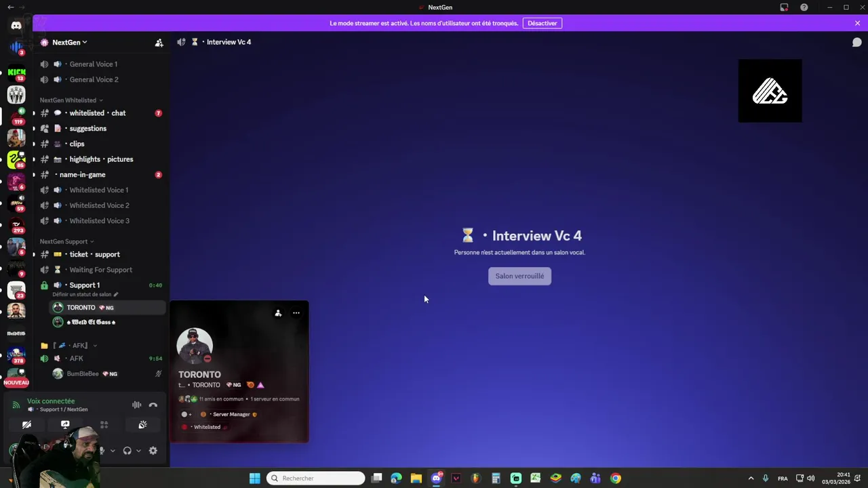Click the 'Salon verrouillé' button
The height and width of the screenshot is (488, 868).
point(519,276)
